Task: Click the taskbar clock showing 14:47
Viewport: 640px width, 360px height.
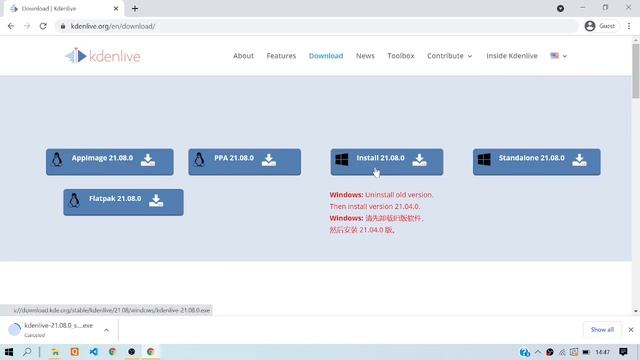Action: point(602,352)
